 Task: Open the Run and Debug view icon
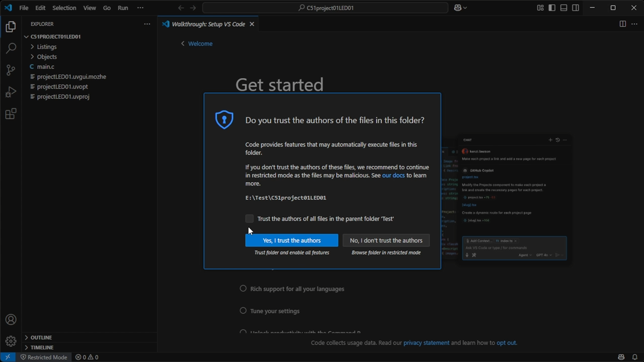(11, 92)
